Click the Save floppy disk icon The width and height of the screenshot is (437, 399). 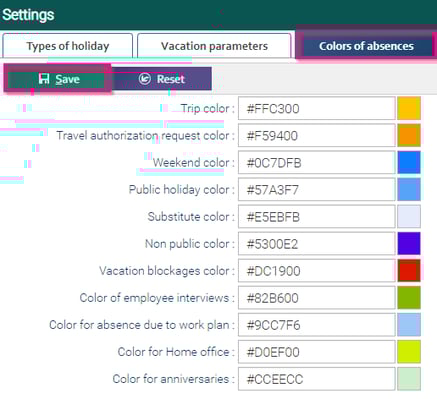(x=44, y=79)
